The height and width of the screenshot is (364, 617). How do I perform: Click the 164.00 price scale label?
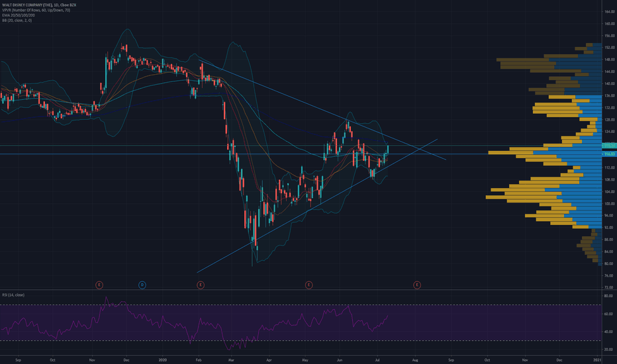pyautogui.click(x=610, y=12)
